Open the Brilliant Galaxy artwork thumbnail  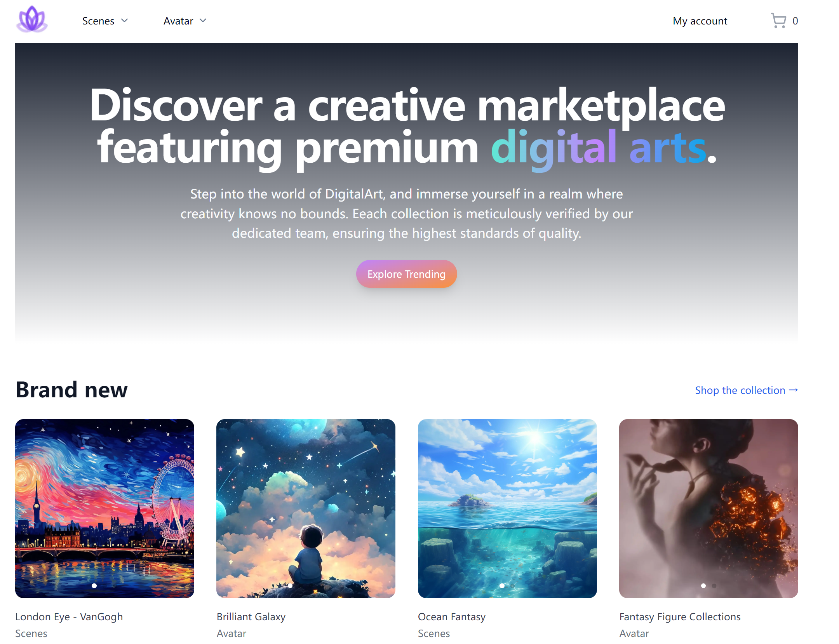point(306,508)
